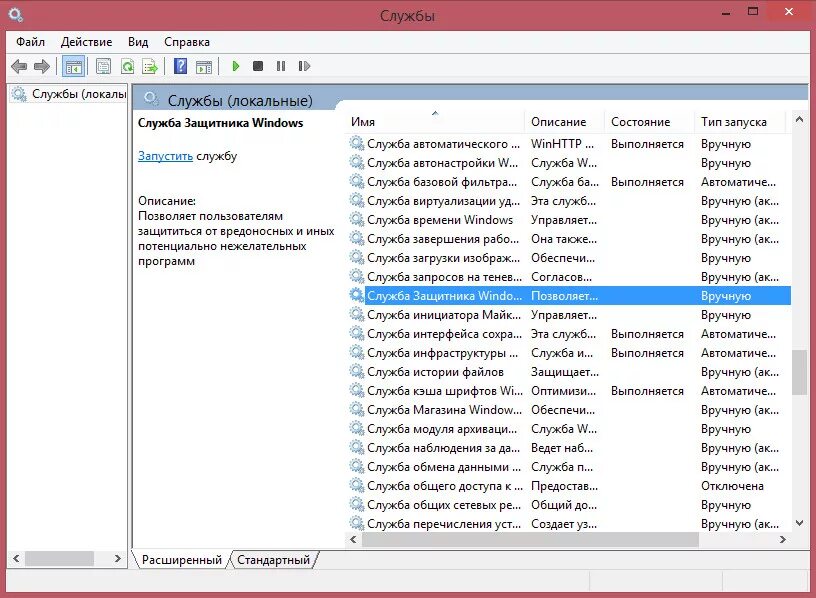Open the Файл menu
Viewport: 816px width, 598px height.
pyautogui.click(x=31, y=42)
